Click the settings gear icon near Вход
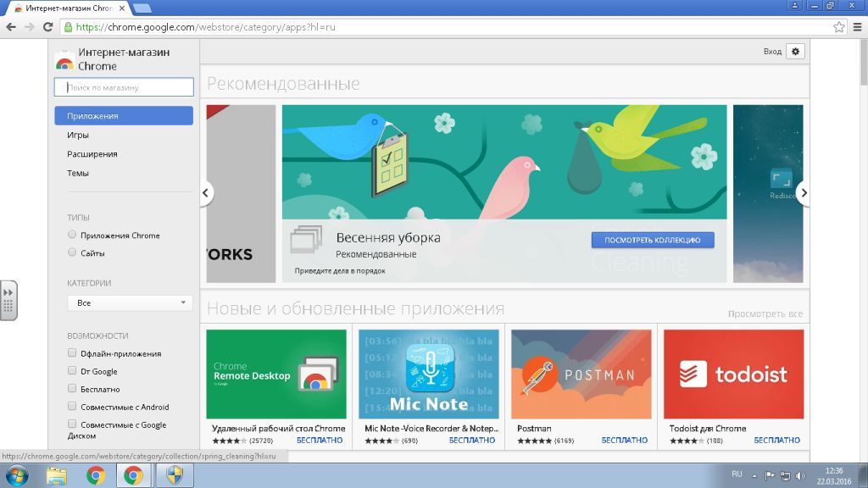868x488 pixels. point(795,52)
